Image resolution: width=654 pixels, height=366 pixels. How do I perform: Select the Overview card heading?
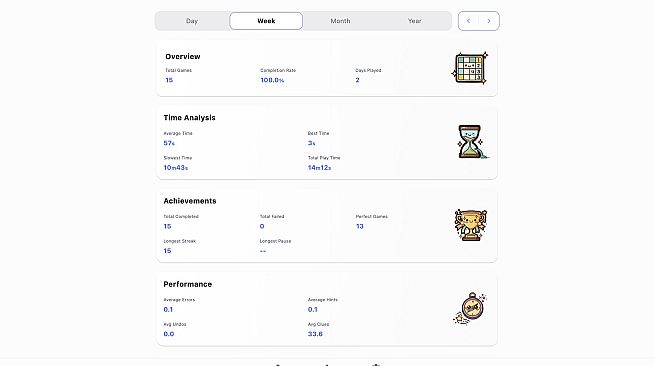183,56
